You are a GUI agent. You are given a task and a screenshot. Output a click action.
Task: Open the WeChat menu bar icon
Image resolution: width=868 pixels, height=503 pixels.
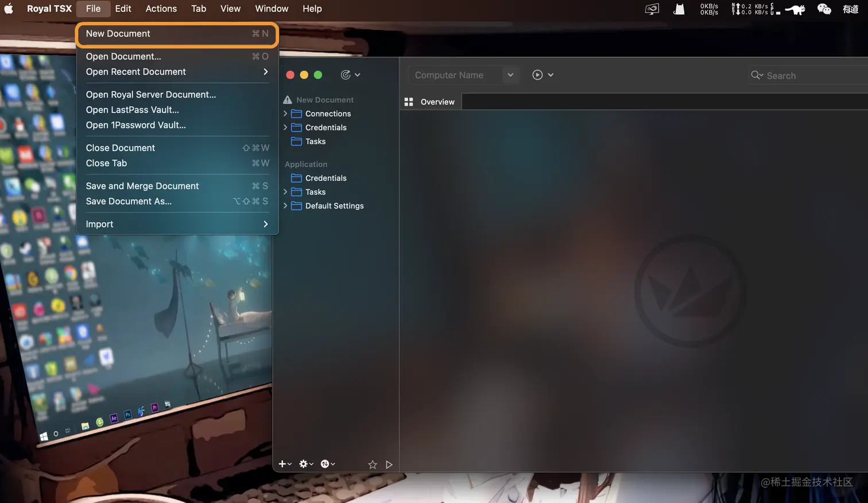824,9
